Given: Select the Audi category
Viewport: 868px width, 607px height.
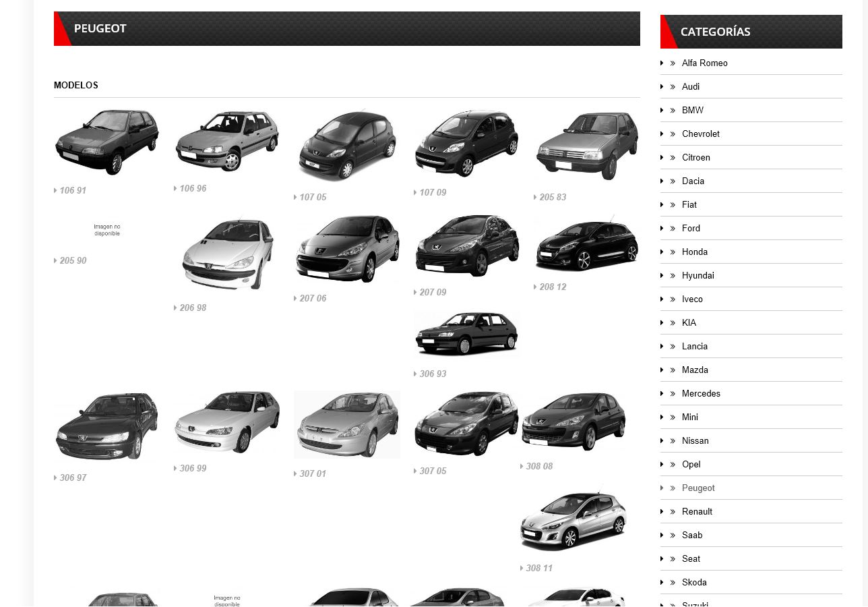Looking at the screenshot, I should click(691, 87).
